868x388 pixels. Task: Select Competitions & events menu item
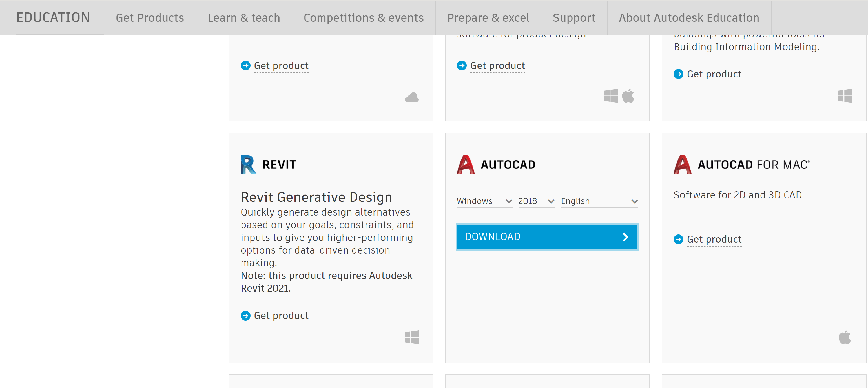pyautogui.click(x=363, y=17)
